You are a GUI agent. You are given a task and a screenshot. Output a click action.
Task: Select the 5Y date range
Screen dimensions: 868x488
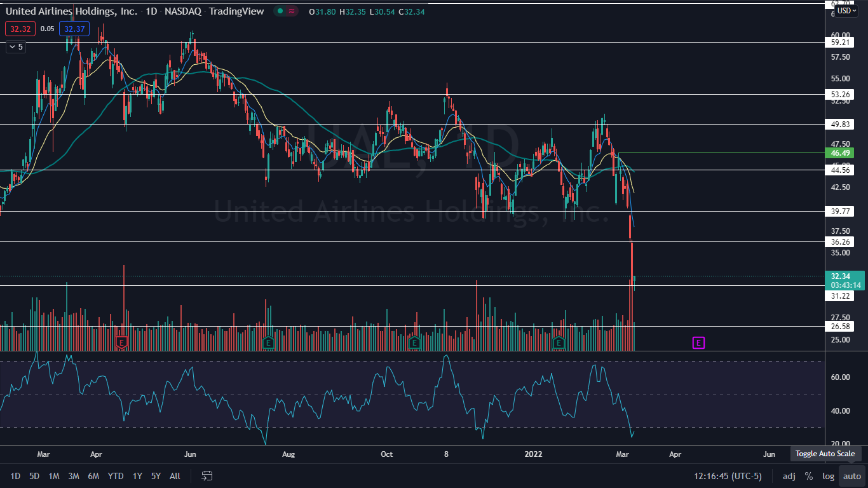(156, 476)
